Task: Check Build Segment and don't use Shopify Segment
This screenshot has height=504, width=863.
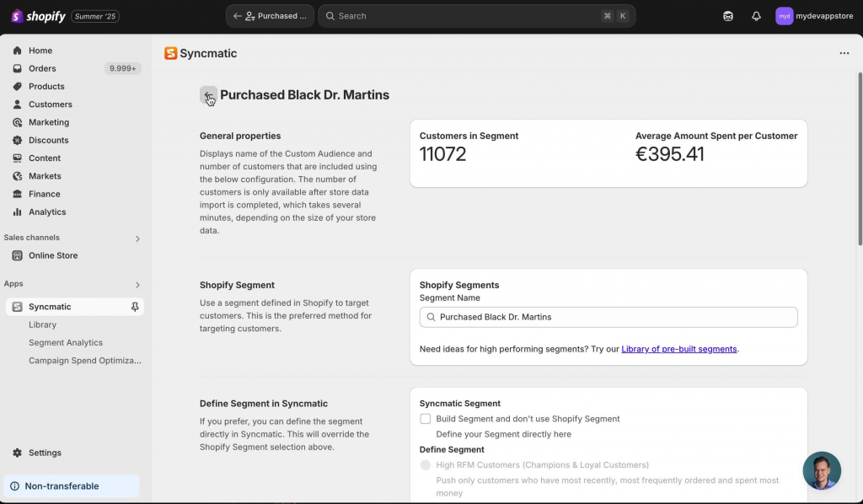Action: pos(426,419)
